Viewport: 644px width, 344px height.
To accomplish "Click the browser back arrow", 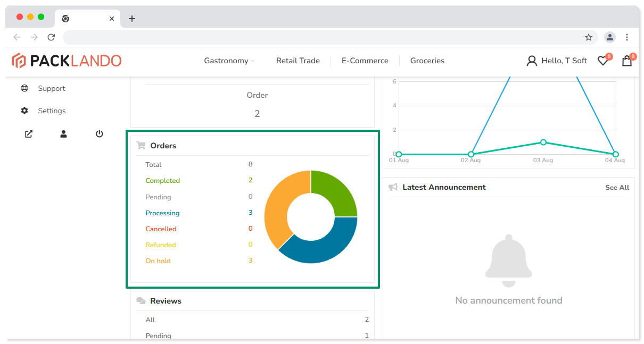I will tap(17, 37).
